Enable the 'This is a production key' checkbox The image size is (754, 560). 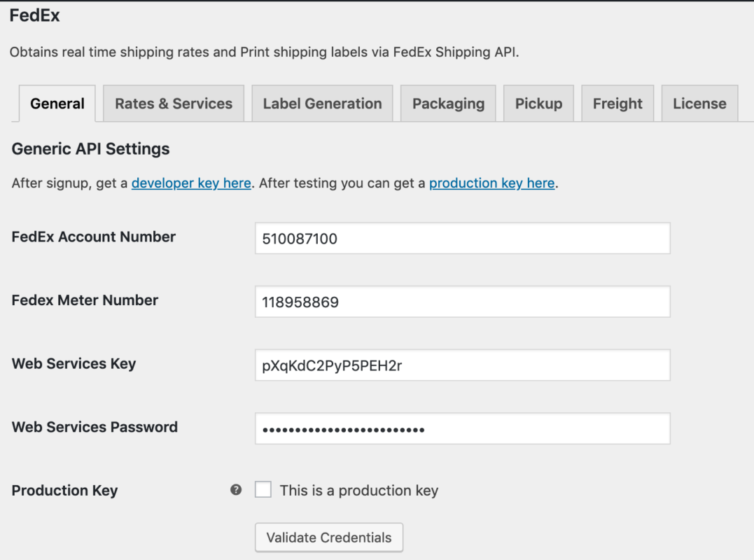tap(263, 490)
